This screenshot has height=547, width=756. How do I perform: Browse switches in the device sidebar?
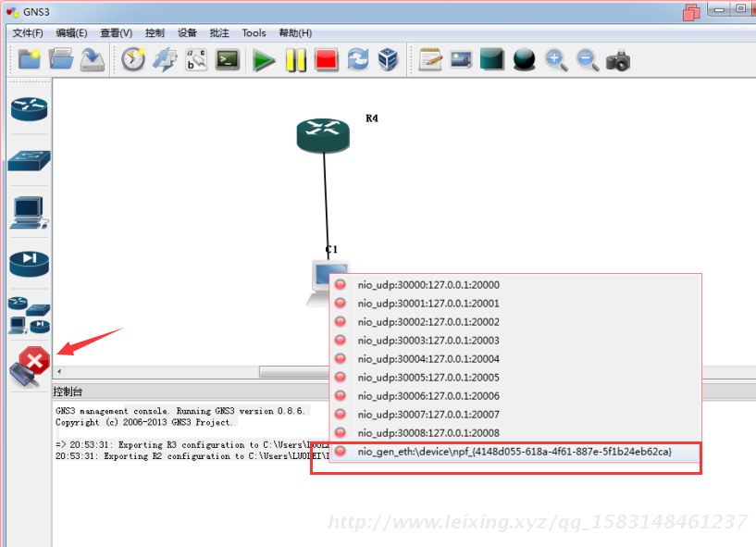(30, 161)
